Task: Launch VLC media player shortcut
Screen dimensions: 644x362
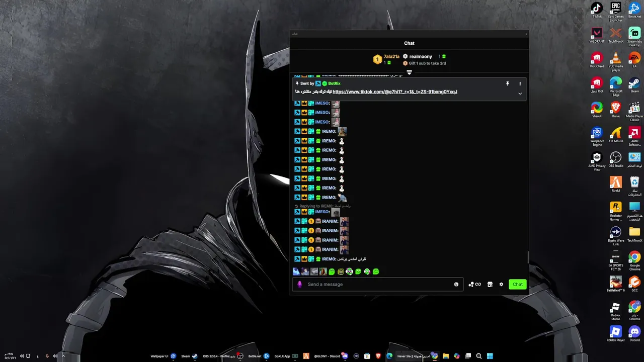Action: tap(616, 62)
